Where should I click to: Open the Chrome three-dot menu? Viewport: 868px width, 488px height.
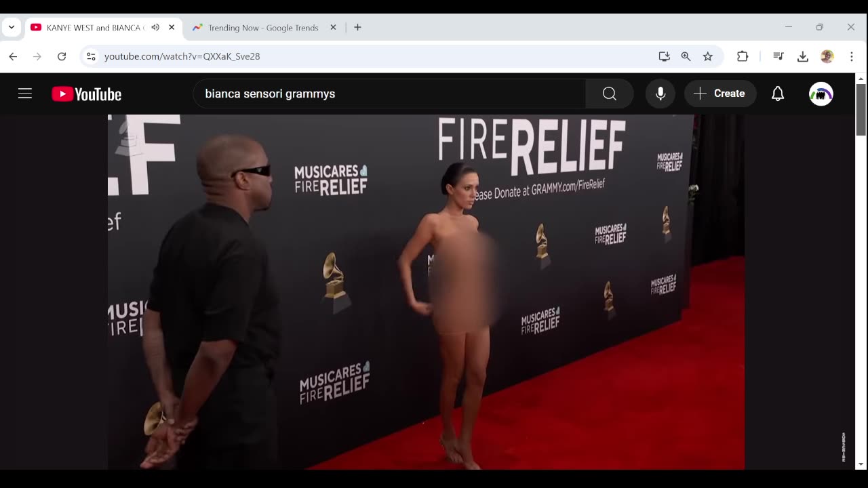[x=852, y=56]
